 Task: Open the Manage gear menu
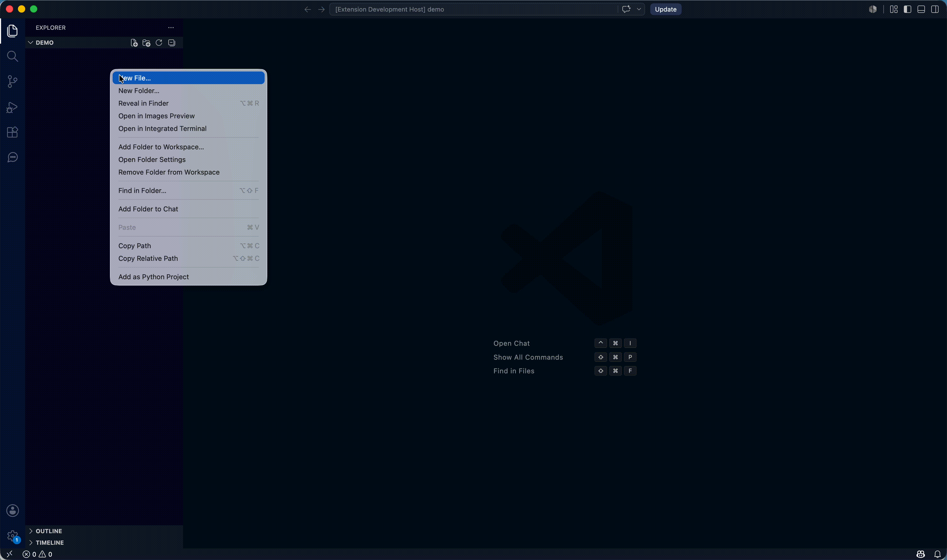point(12,536)
